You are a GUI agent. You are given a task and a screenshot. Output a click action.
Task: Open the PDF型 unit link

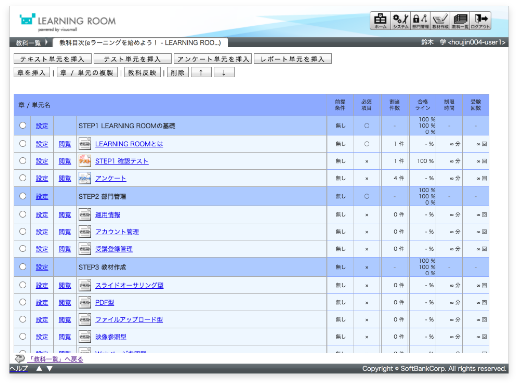tap(104, 302)
